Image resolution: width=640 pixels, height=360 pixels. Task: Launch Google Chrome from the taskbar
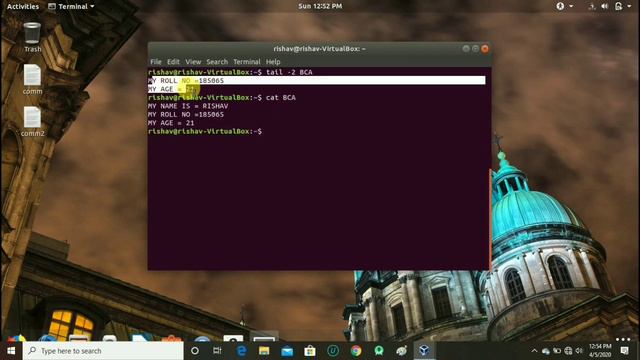pos(356,351)
